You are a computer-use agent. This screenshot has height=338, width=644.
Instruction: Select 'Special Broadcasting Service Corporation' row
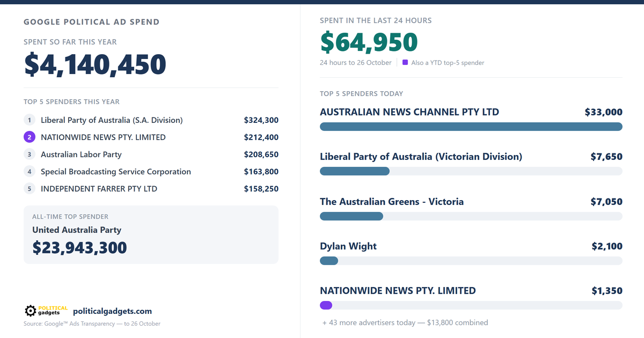click(151, 172)
